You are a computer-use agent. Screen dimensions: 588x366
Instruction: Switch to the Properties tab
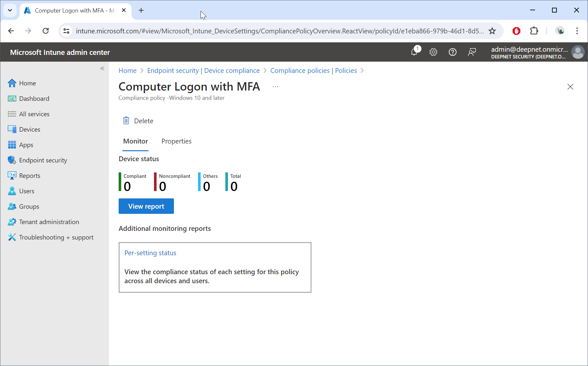point(176,141)
